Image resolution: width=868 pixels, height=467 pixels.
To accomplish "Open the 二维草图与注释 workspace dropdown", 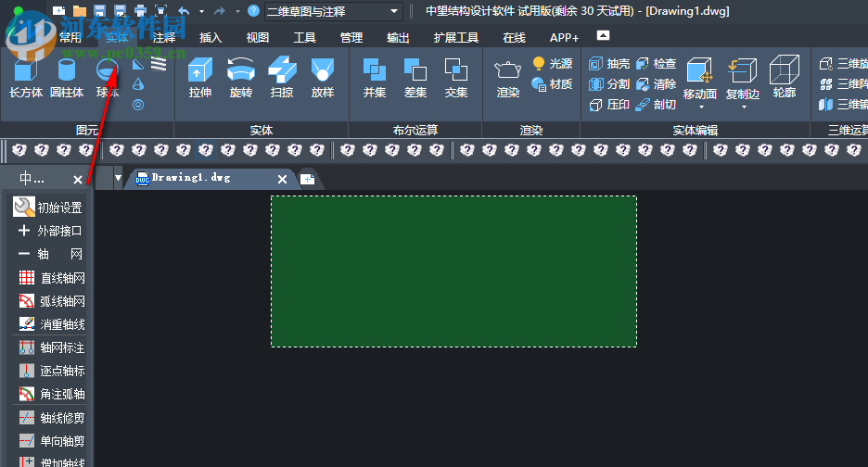I will (333, 11).
